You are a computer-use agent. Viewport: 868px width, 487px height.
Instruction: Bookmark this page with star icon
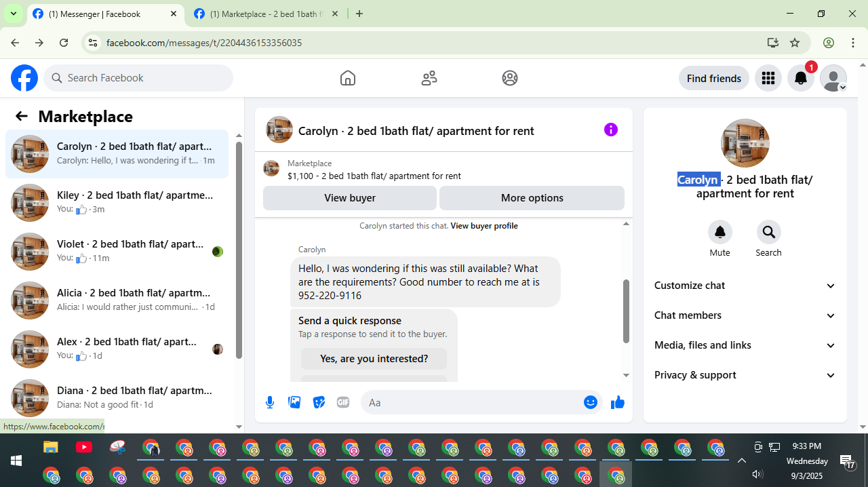[795, 43]
